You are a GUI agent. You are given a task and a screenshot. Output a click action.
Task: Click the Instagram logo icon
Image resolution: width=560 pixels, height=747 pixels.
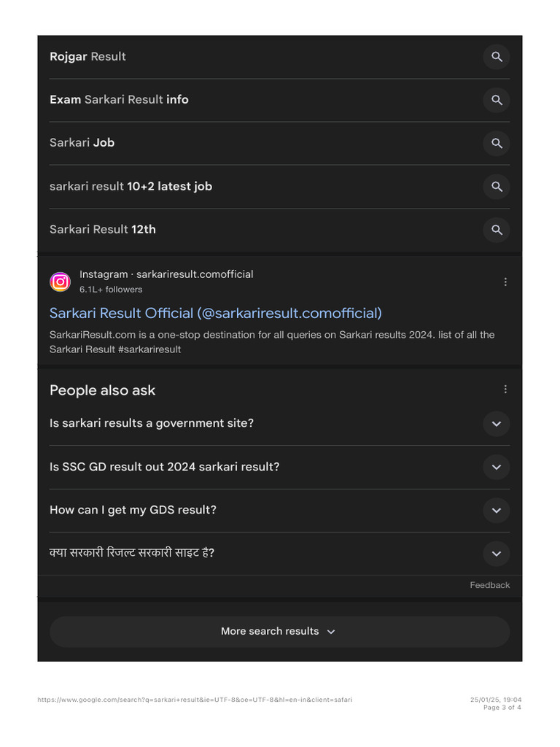click(60, 282)
